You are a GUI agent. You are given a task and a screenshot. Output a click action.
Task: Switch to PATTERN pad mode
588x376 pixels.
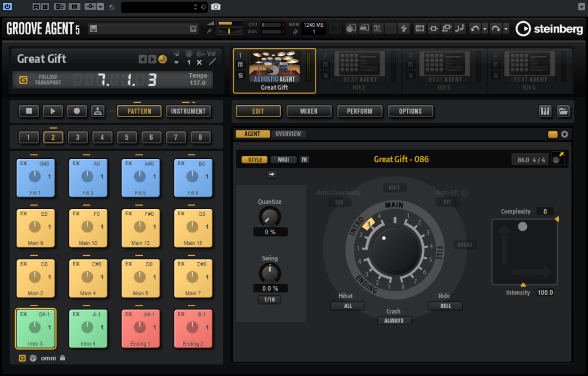tap(139, 111)
